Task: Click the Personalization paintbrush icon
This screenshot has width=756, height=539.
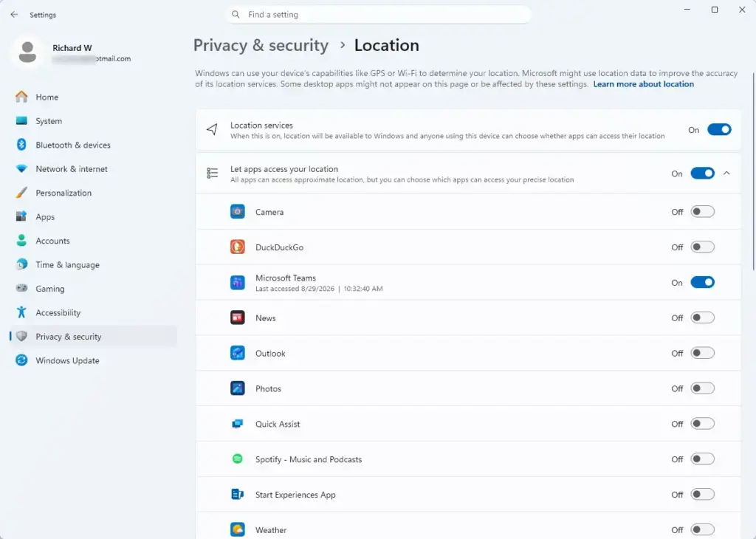Action: (21, 193)
